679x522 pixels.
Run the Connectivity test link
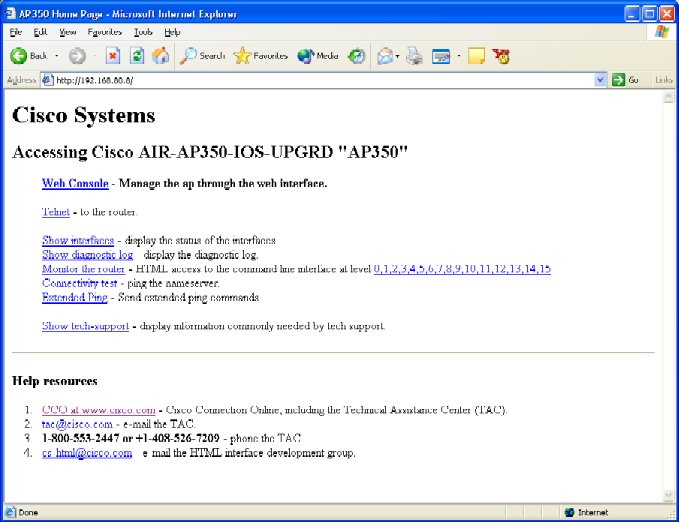click(x=80, y=283)
